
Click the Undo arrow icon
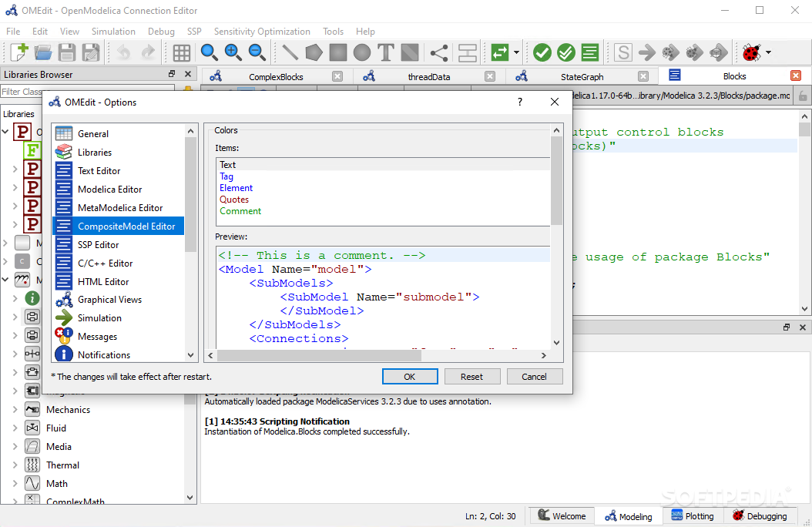tap(123, 52)
